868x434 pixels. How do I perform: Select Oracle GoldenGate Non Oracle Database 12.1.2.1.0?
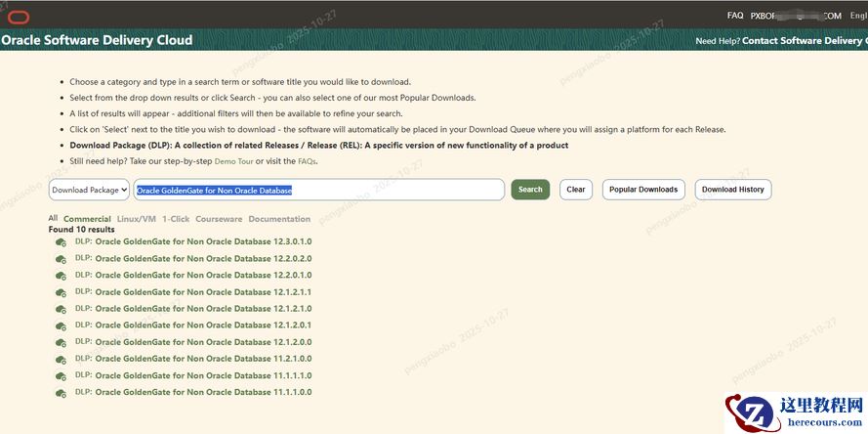(x=203, y=308)
